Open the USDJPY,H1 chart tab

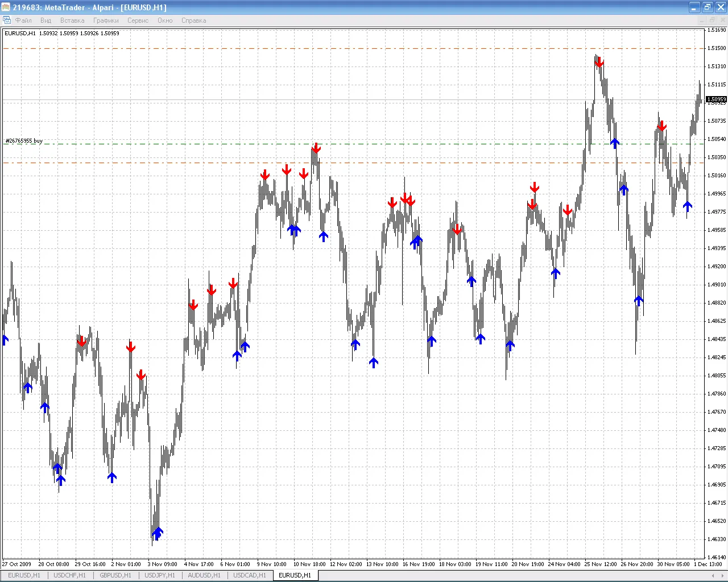(x=160, y=575)
